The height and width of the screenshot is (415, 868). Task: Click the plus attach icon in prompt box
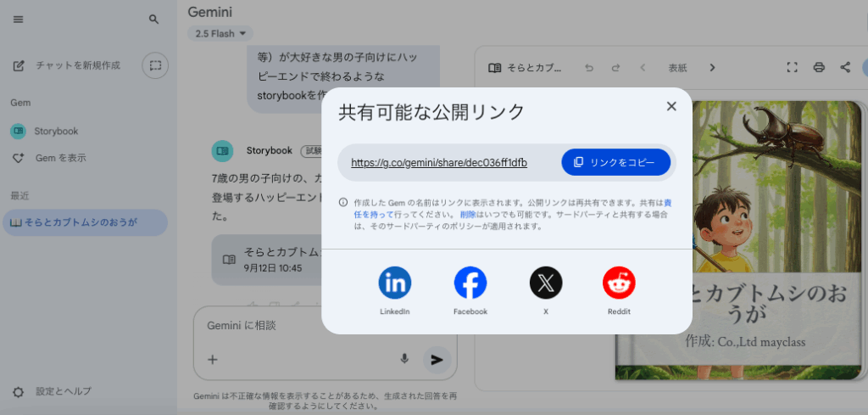[212, 360]
